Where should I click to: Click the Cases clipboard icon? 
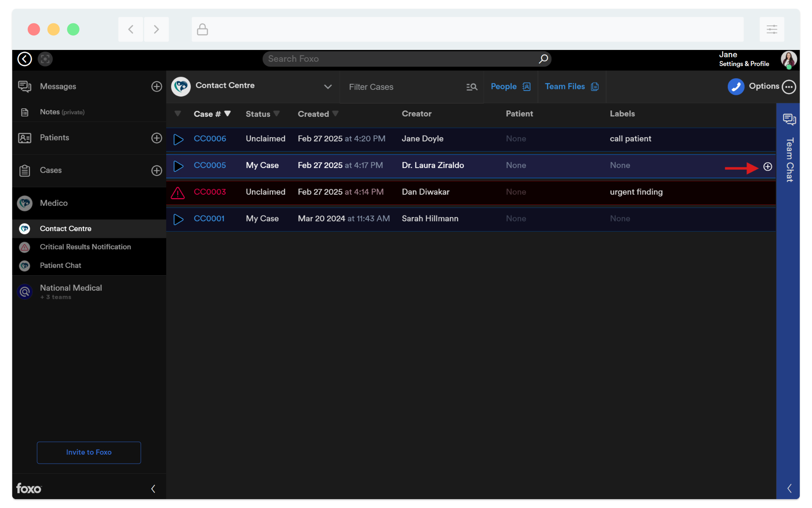click(25, 171)
